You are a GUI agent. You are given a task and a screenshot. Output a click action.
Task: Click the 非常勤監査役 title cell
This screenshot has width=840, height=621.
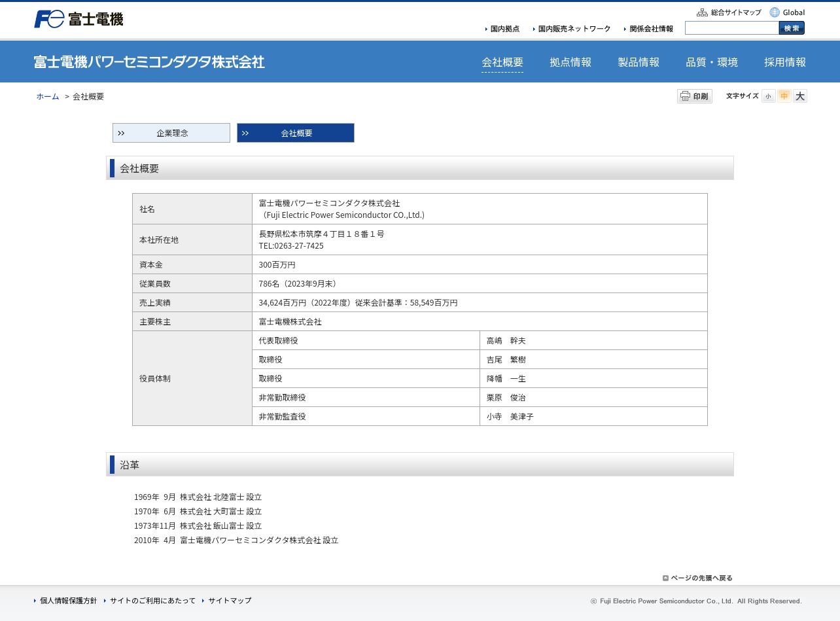click(x=366, y=416)
